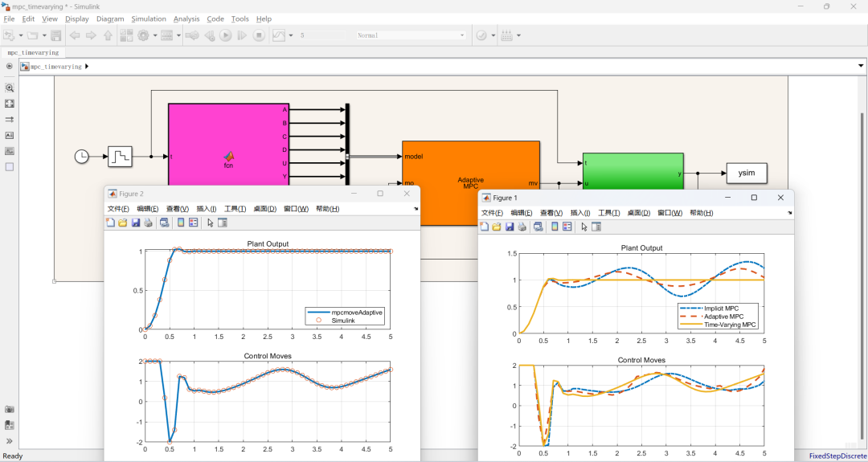Click the Stop simulation button
Viewport: 868px width, 462px height.
tap(259, 35)
